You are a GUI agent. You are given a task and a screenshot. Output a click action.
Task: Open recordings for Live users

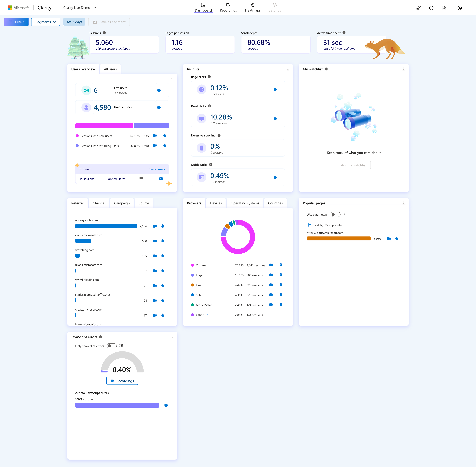(159, 90)
